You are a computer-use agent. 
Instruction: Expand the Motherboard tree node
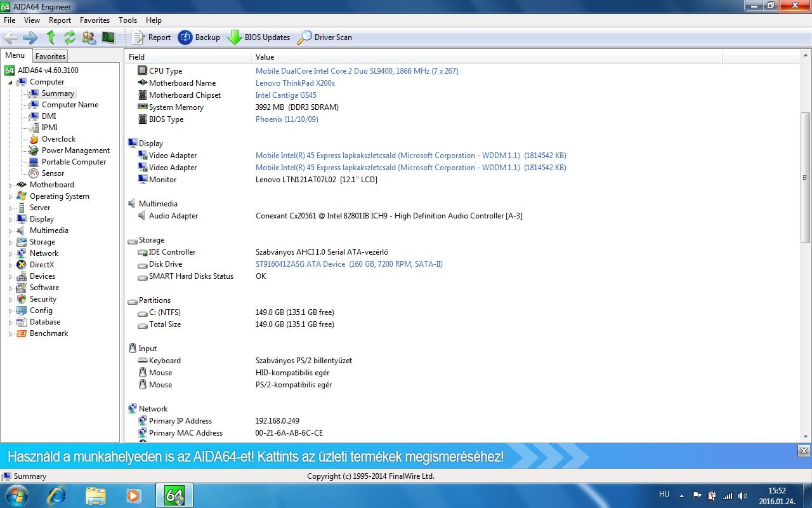click(x=10, y=185)
